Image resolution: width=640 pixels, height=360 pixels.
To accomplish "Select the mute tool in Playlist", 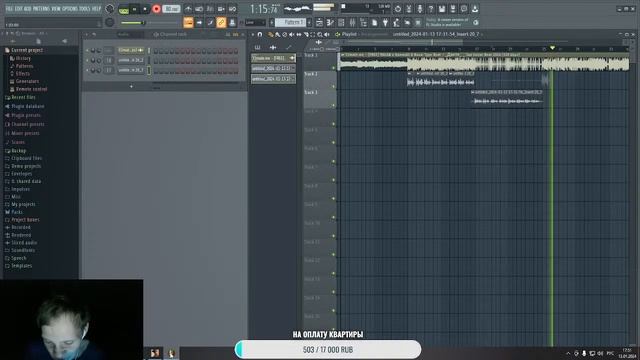I will pos(291,35).
